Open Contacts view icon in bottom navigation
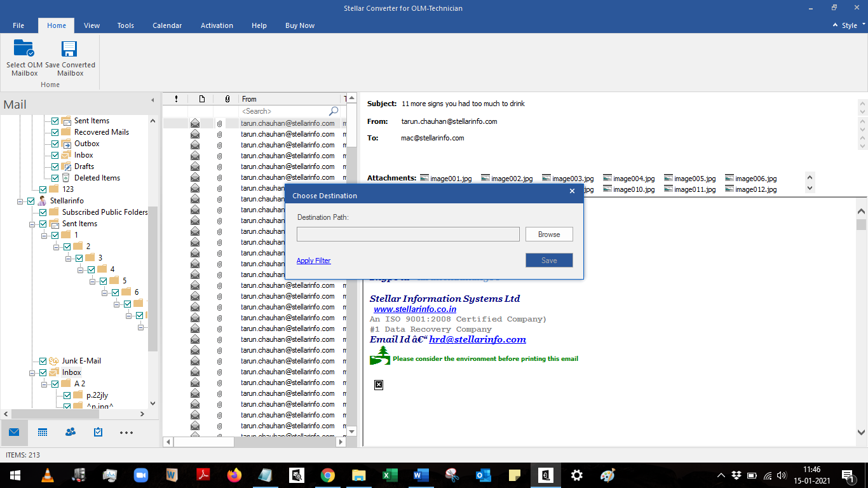Image resolution: width=868 pixels, height=488 pixels. [71, 432]
